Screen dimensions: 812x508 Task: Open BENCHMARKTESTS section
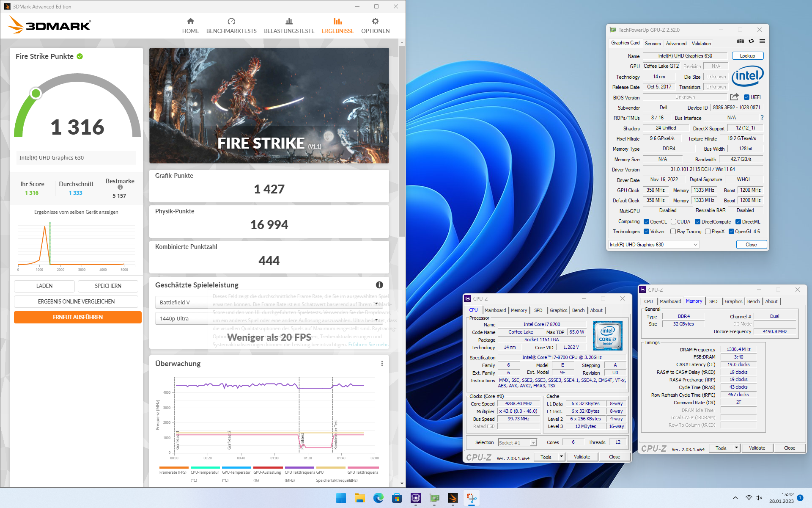coord(231,26)
